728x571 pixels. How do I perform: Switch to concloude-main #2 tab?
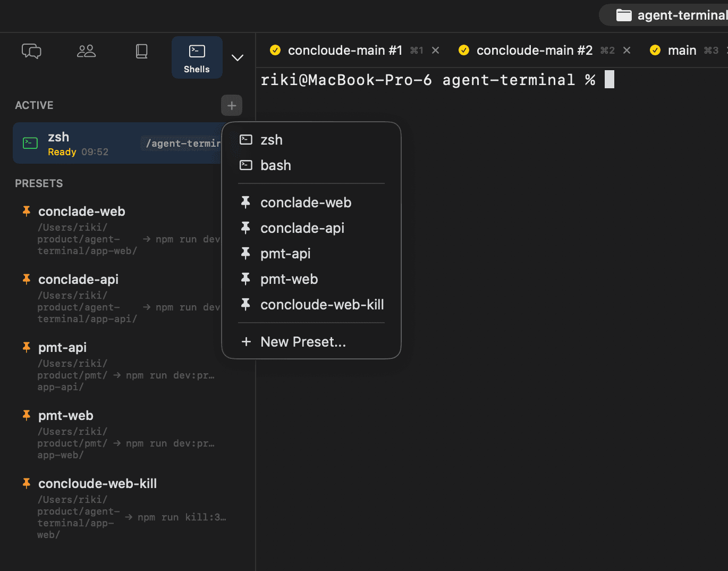pyautogui.click(x=534, y=51)
